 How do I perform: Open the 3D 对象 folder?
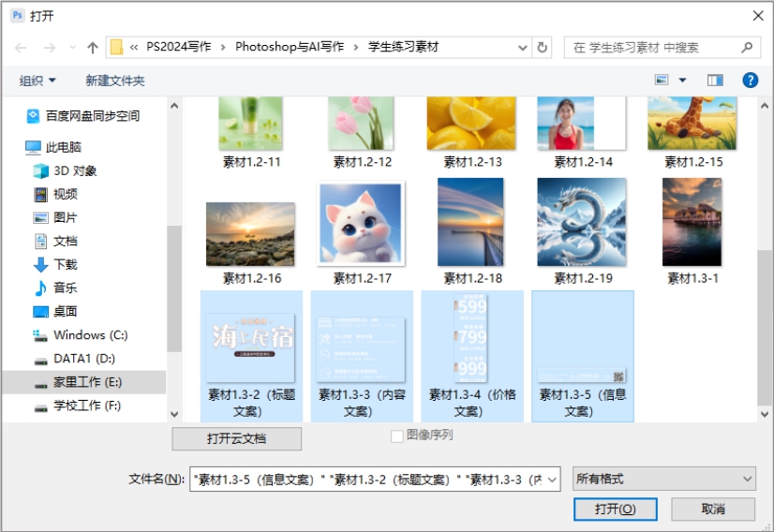pos(65,170)
